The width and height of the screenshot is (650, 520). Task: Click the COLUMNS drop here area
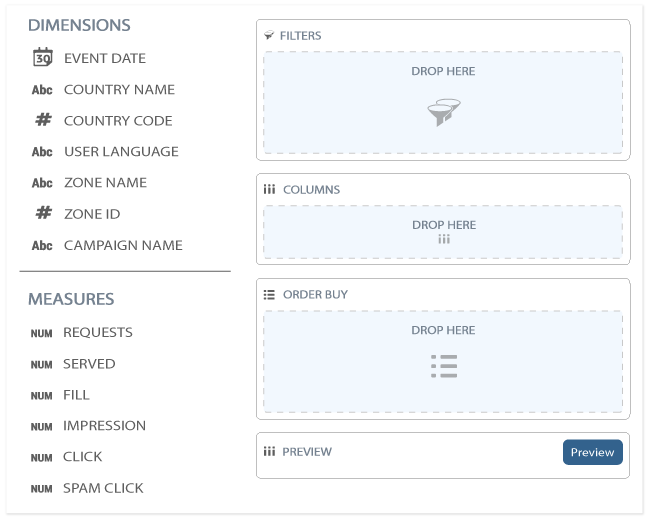(443, 232)
